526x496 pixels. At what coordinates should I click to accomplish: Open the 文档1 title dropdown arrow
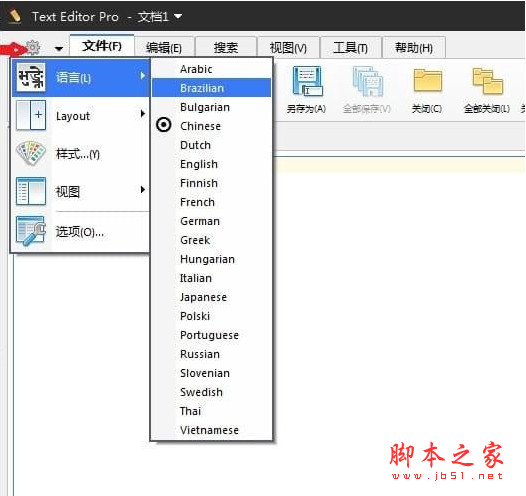click(178, 16)
